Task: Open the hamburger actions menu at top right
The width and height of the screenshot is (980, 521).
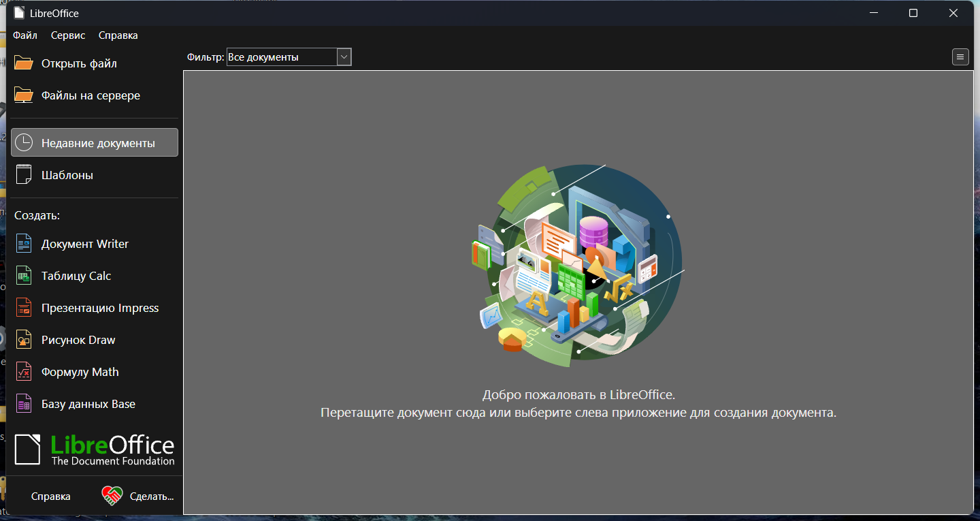Action: click(960, 57)
